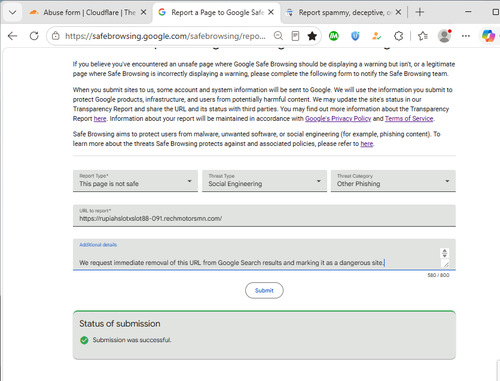Expand the Report Type dropdown
The image size is (500, 381).
pyautogui.click(x=135, y=181)
